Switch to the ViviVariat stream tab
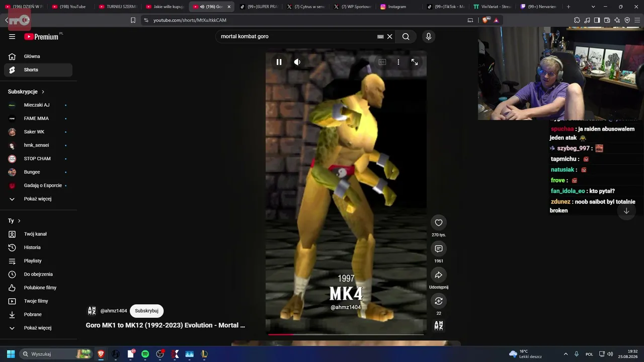 click(x=493, y=7)
